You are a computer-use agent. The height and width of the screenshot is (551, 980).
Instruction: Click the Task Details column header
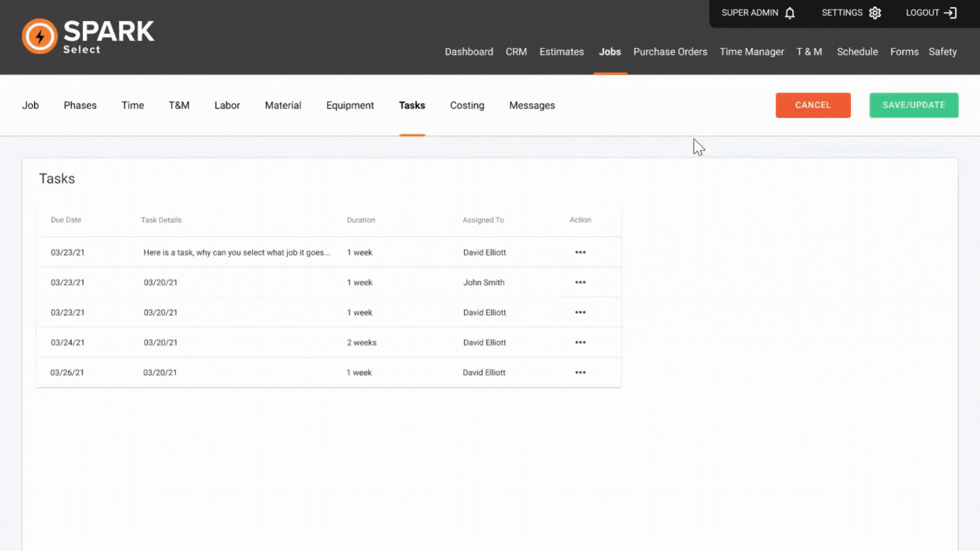[x=161, y=220]
